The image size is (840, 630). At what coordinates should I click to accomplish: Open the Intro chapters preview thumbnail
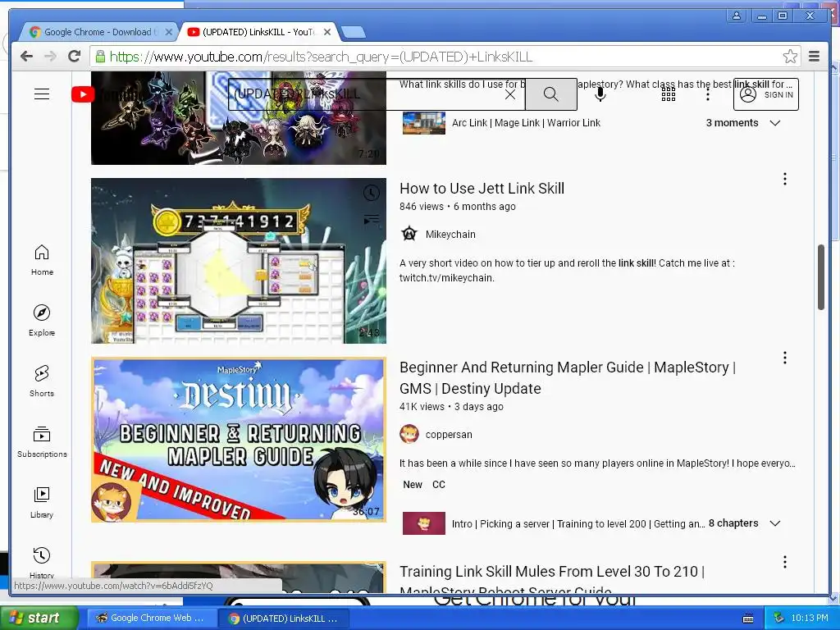coord(424,523)
